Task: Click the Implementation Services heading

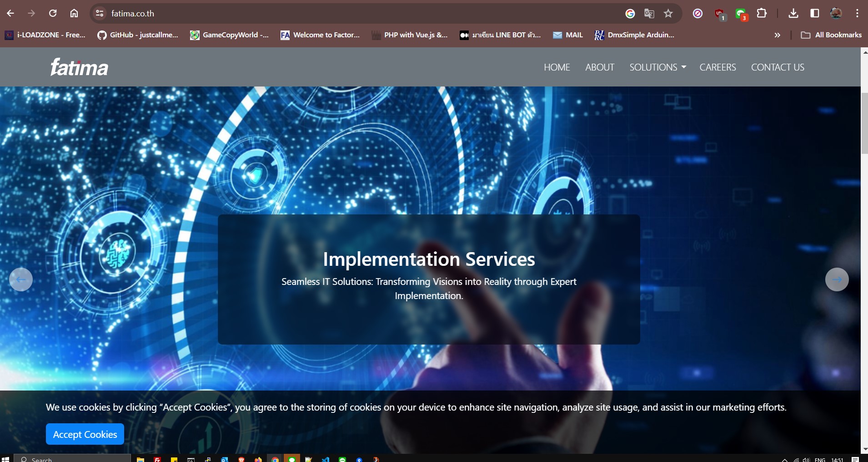Action: point(429,259)
